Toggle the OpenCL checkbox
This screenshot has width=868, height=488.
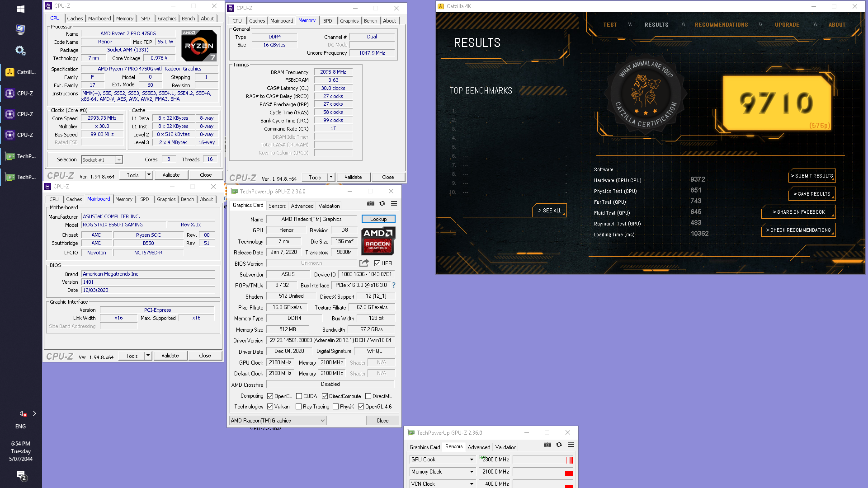click(x=270, y=396)
